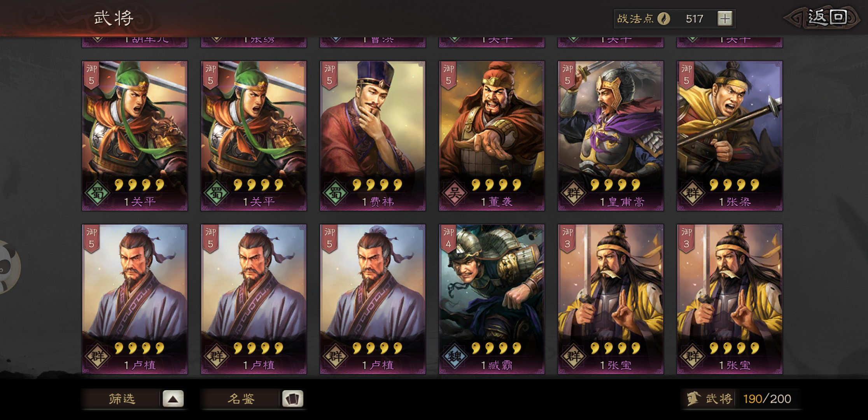This screenshot has height=420, width=868.
Task: Choose the 张梁 general card
Action: click(730, 136)
